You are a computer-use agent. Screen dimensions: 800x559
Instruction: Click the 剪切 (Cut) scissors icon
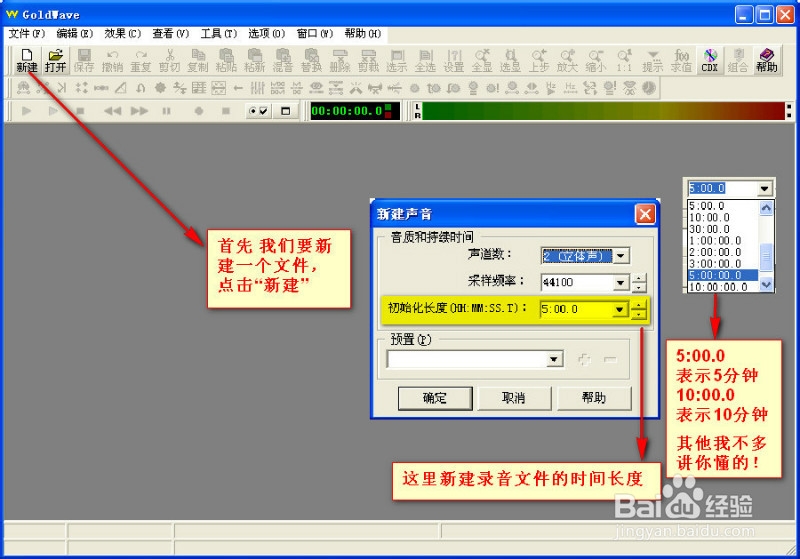point(169,60)
